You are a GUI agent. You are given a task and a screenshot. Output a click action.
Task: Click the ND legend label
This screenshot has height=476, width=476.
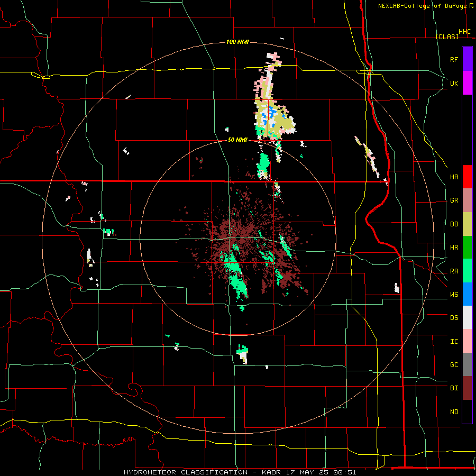pyautogui.click(x=454, y=412)
